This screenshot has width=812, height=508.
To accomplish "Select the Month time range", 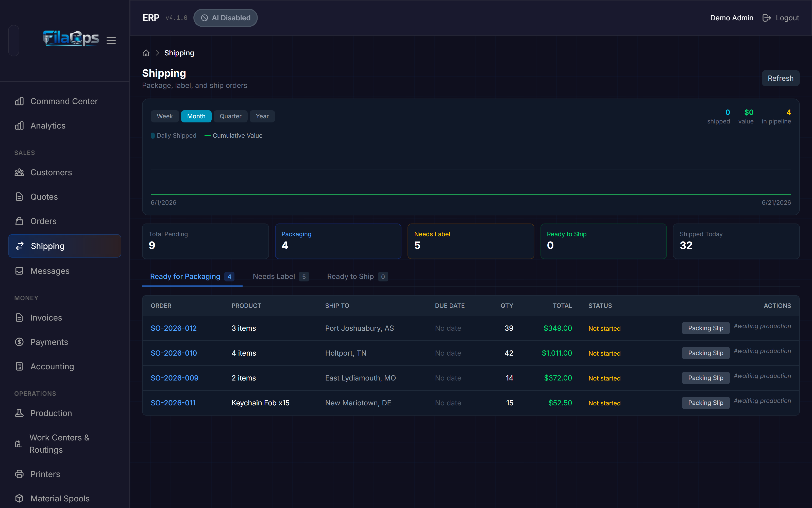I will coord(196,116).
